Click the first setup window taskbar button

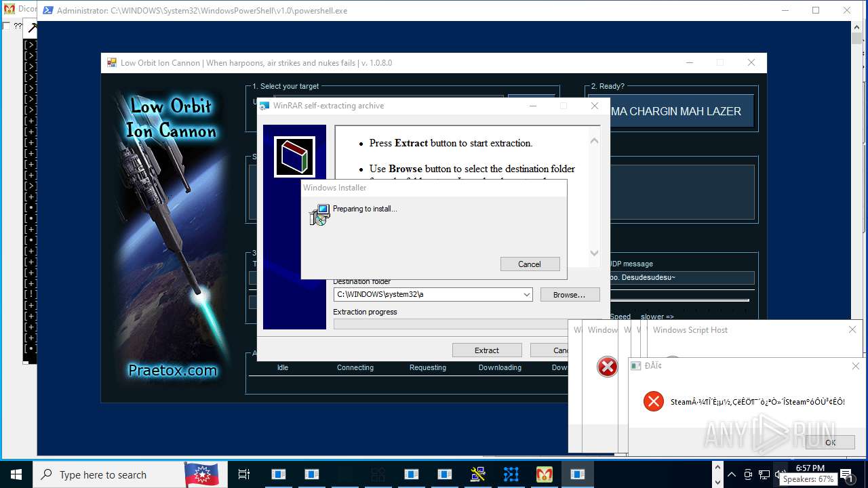[x=279, y=474]
